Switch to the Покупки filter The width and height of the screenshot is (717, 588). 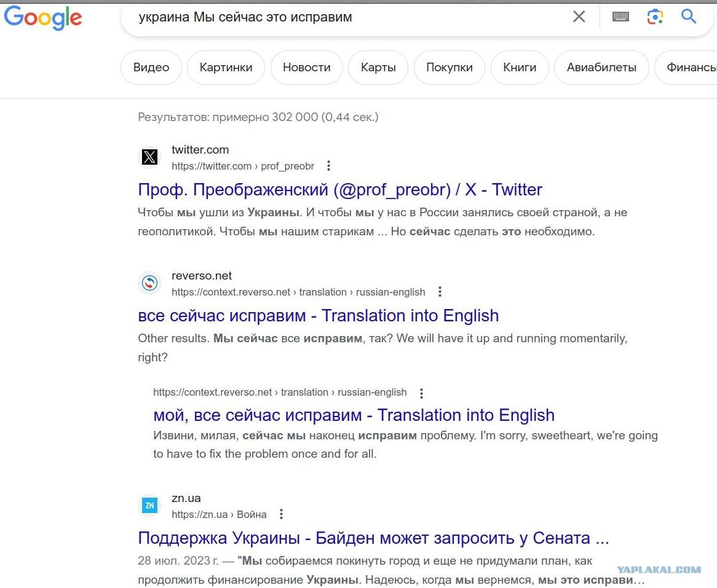pos(449,67)
